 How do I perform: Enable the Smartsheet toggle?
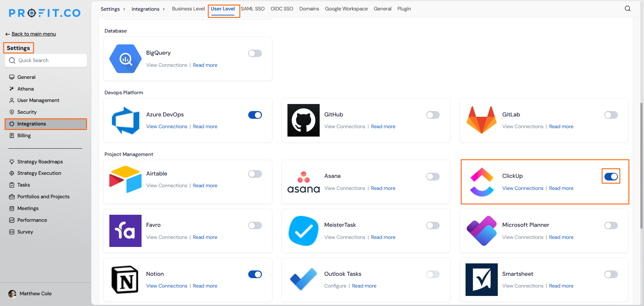[x=611, y=274]
